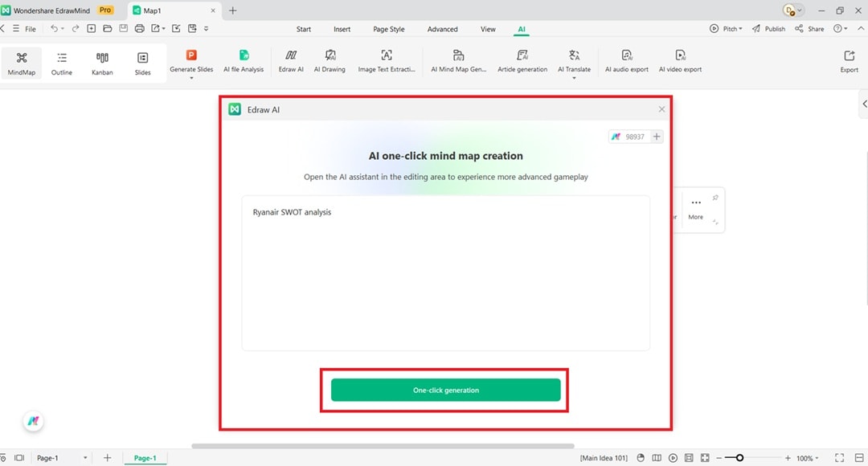Viewport: 868px width, 466px height.
Task: Click the Share button
Action: point(809,29)
